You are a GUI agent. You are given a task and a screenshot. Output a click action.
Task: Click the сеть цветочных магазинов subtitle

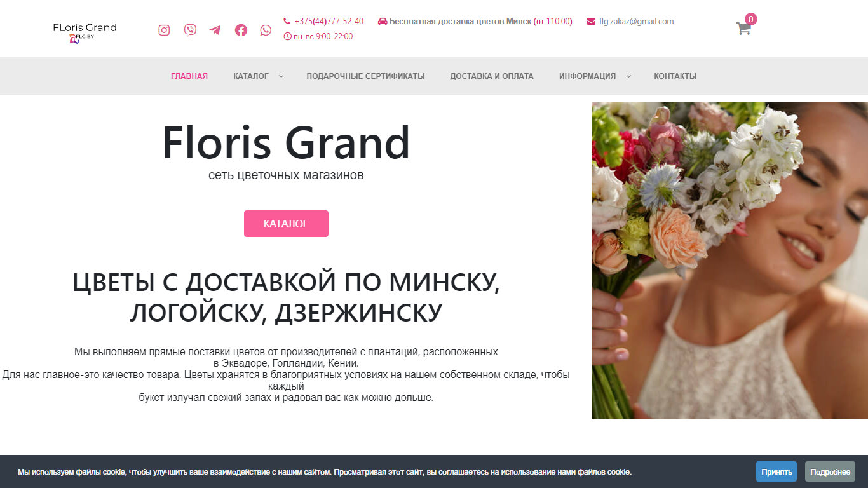[x=286, y=175]
